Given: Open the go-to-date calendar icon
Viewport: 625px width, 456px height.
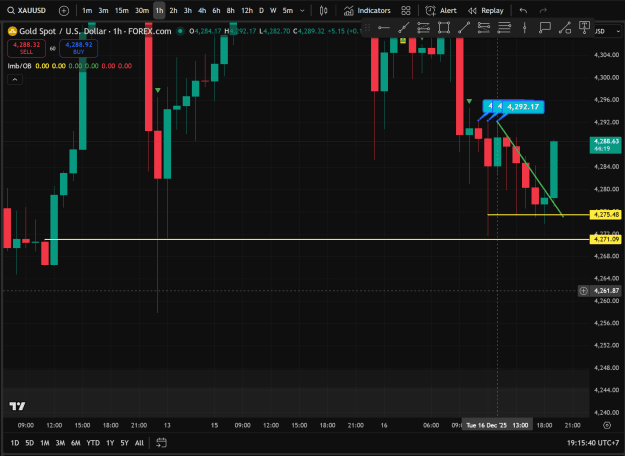Looking at the screenshot, I should tap(161, 442).
